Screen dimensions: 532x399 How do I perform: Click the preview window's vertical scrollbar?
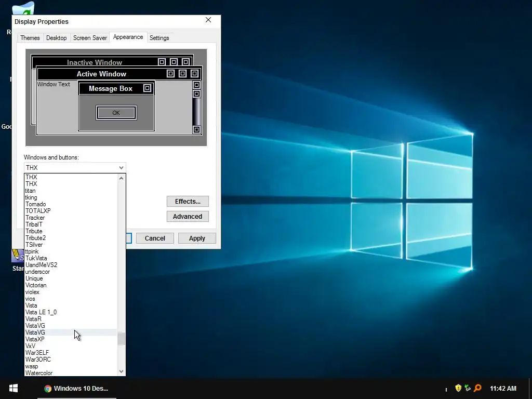click(196, 107)
